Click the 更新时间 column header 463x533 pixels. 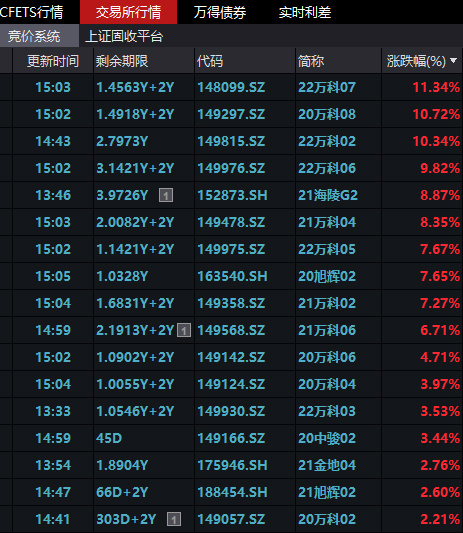(53, 61)
